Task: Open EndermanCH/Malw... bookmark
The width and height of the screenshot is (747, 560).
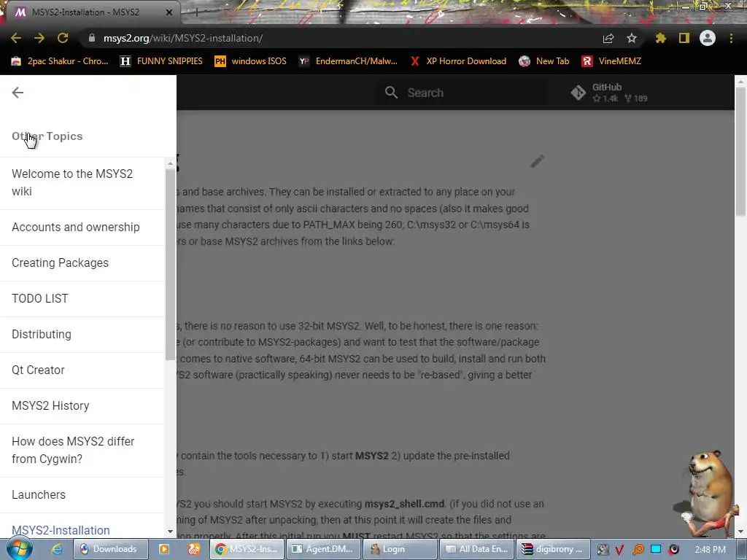Action: 348,61
